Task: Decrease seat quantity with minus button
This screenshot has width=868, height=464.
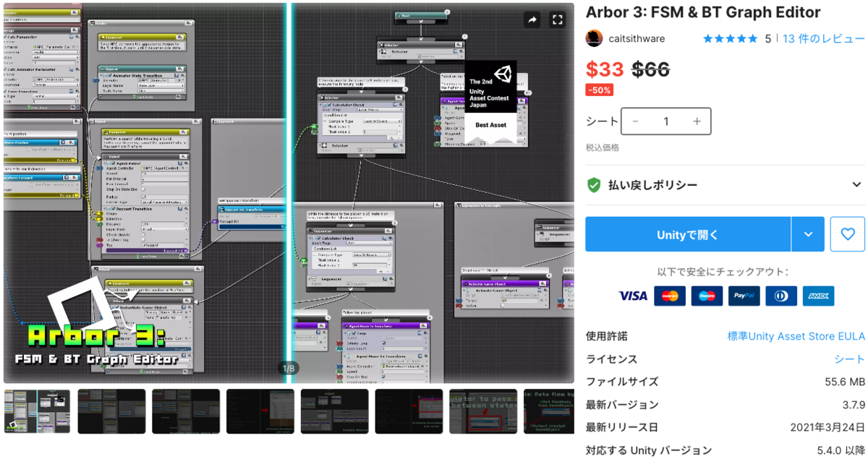Action: pos(635,121)
